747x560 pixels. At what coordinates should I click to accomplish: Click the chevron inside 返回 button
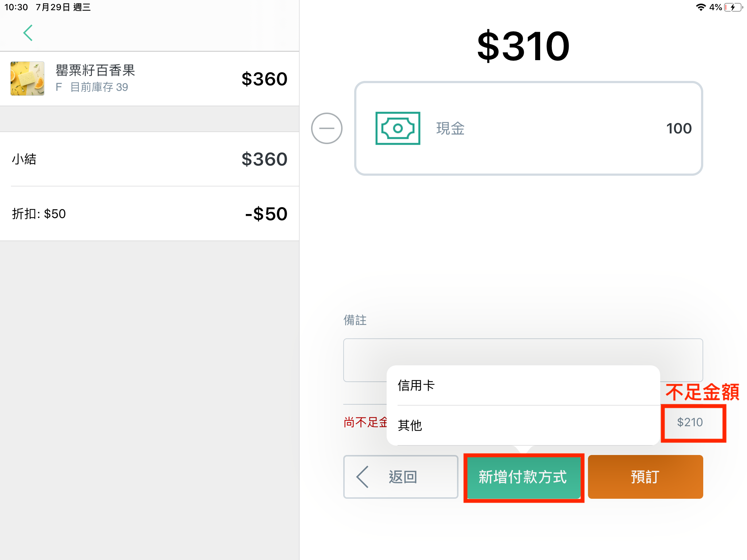(x=363, y=477)
